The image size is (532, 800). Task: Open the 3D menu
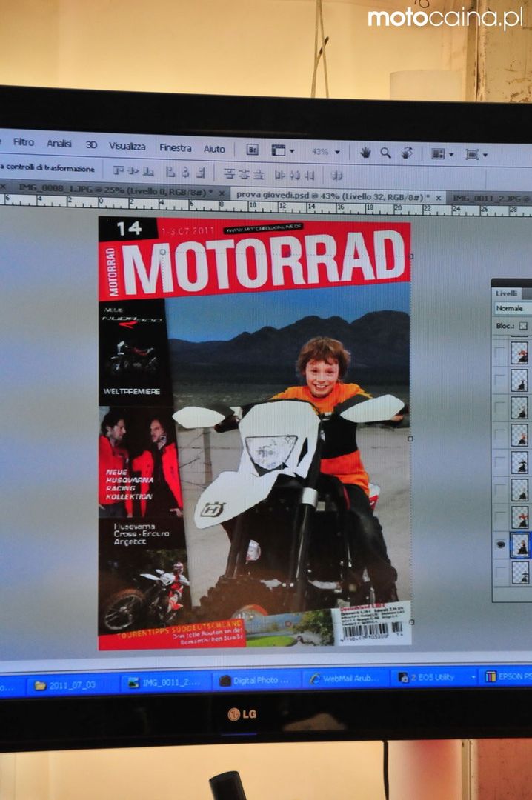click(91, 144)
